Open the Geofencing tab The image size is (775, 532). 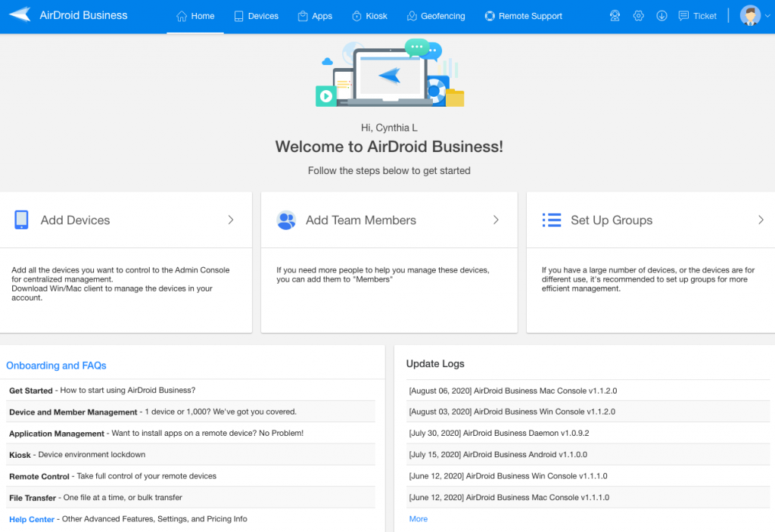(x=435, y=17)
